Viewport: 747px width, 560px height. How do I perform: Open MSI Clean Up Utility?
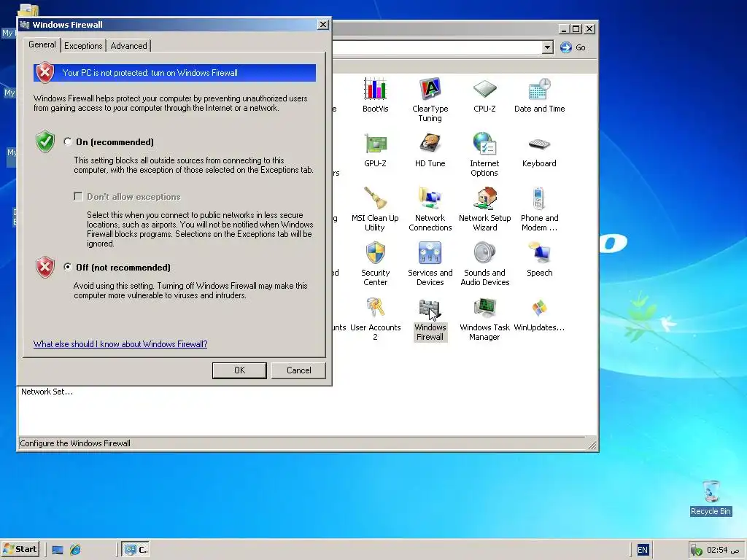coord(376,209)
